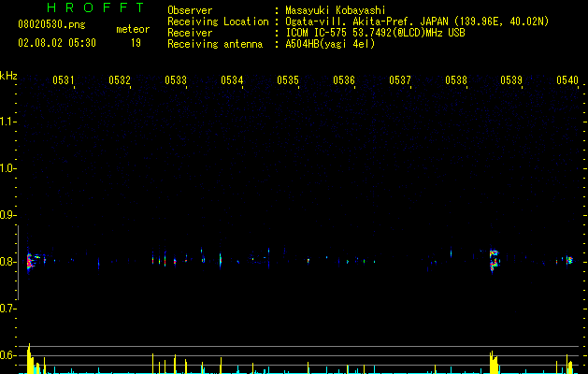Click the 0.9 kHz axis label
Screen dimensions: 588x374
coord(7,215)
